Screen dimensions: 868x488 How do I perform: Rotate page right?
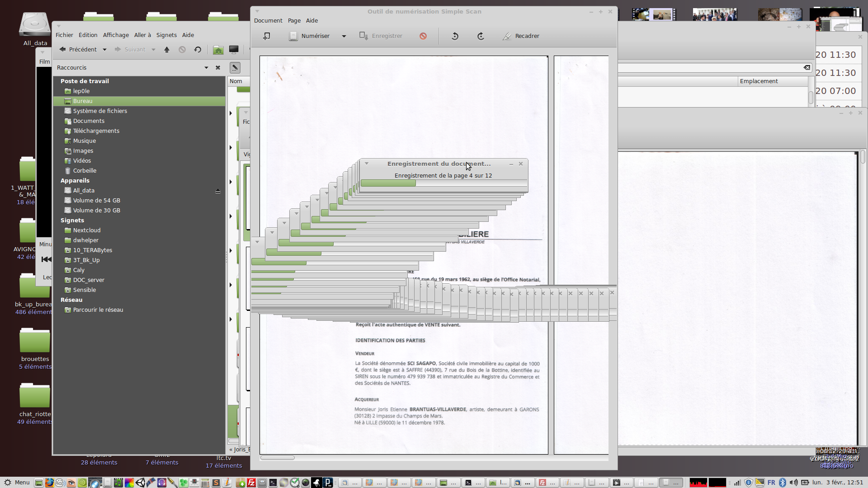click(x=481, y=36)
